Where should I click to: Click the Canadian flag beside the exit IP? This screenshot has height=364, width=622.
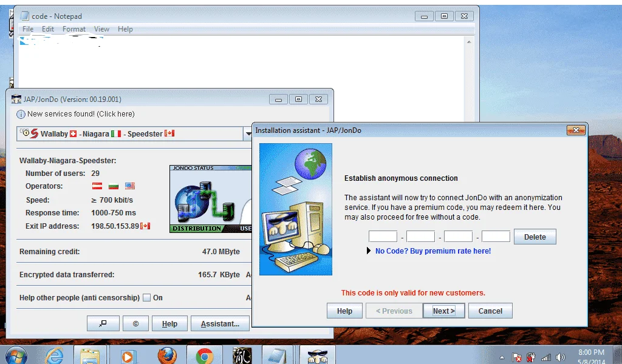coord(145,226)
